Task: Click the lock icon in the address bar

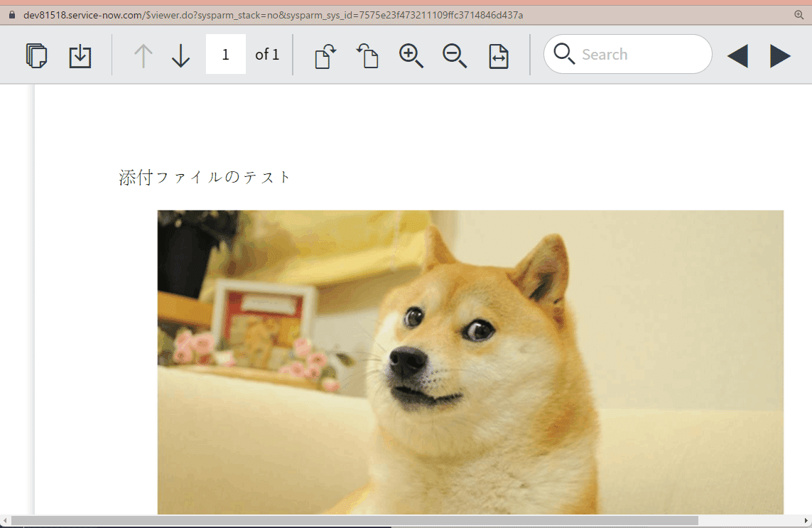Action: [12, 15]
